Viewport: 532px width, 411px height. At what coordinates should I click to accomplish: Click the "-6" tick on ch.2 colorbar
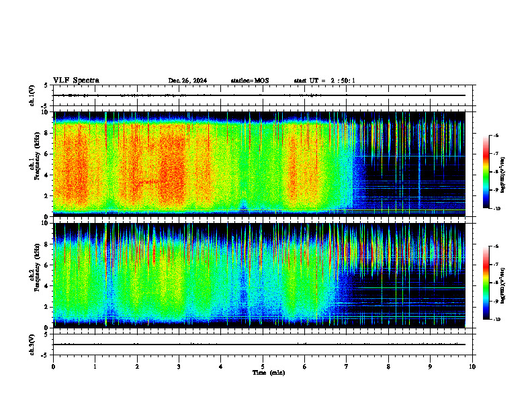[496, 246]
